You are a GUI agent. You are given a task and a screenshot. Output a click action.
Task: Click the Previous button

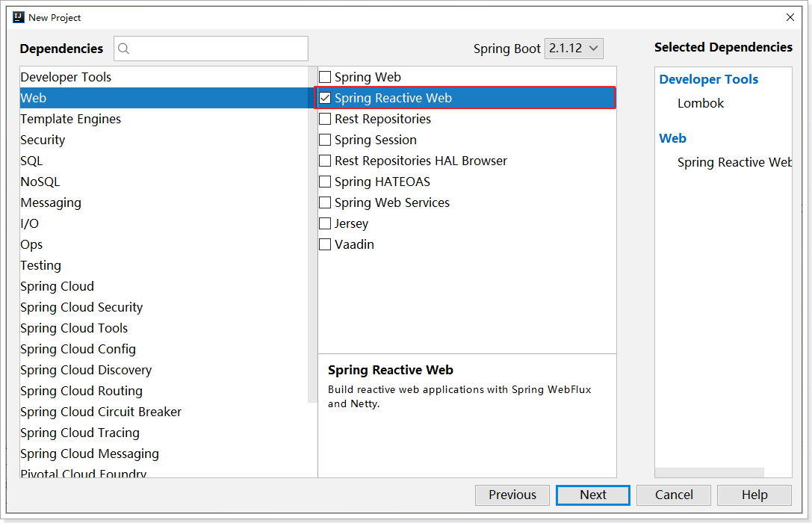512,495
